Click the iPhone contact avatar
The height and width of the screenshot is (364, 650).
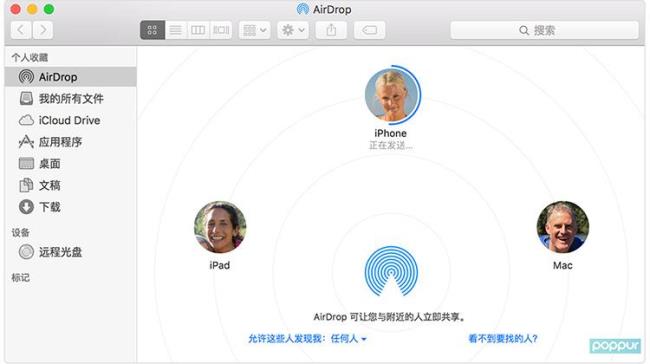tap(391, 95)
